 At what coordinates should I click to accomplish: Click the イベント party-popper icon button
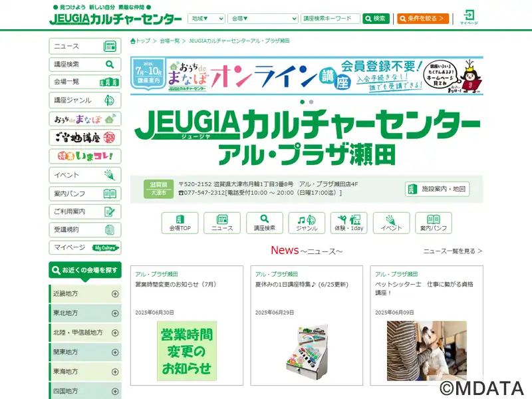[391, 223]
